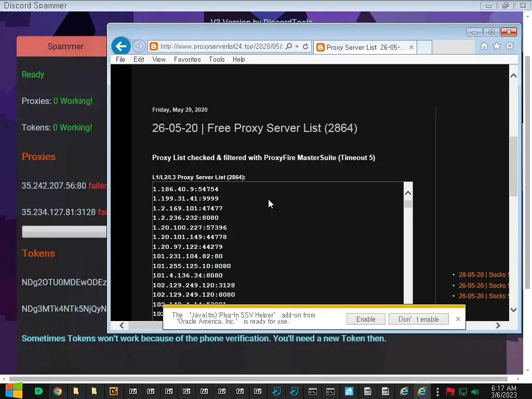Click the search magnifier in address bar

click(x=288, y=46)
